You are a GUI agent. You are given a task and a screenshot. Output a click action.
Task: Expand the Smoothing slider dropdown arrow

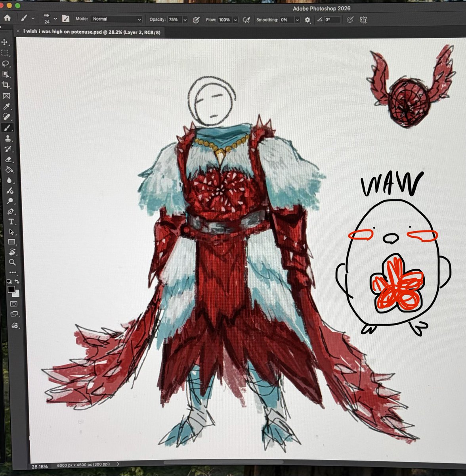298,19
